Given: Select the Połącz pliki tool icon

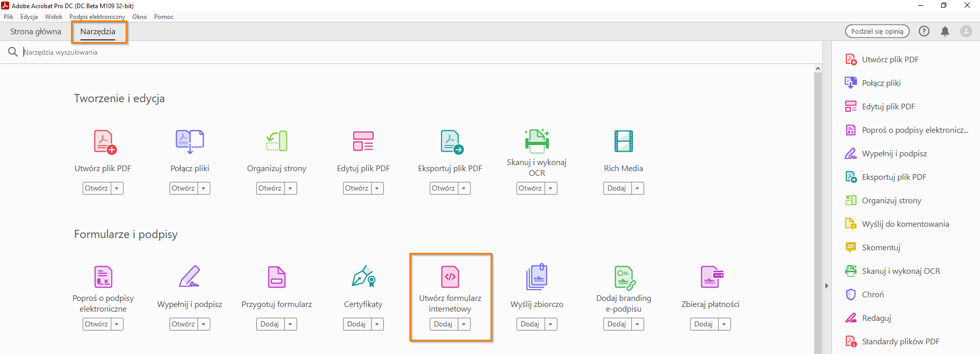Looking at the screenshot, I should (x=190, y=141).
